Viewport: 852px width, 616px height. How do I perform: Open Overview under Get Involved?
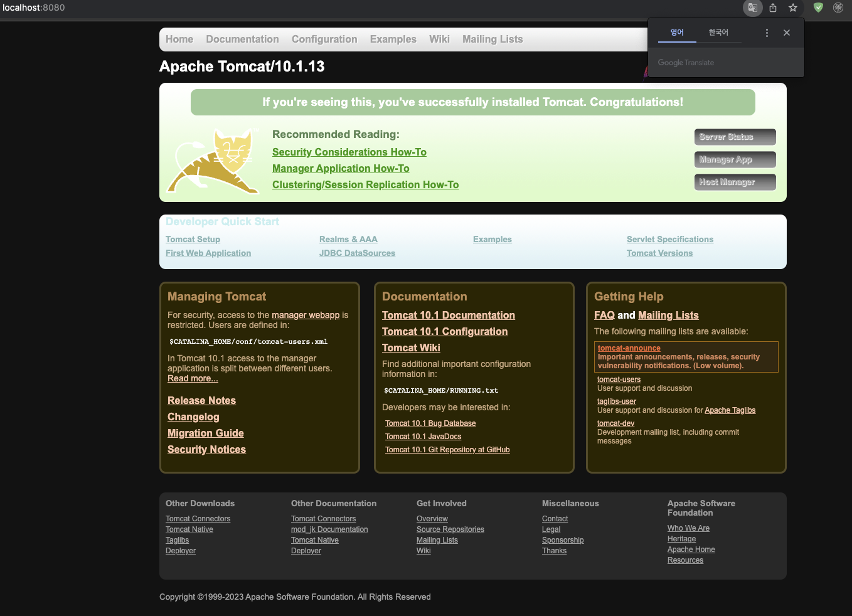(x=432, y=519)
